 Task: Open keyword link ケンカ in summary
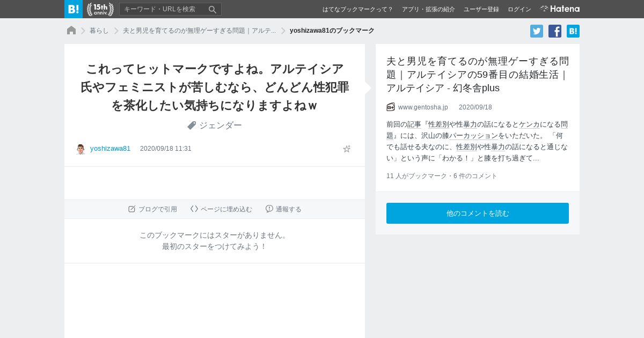click(x=530, y=124)
